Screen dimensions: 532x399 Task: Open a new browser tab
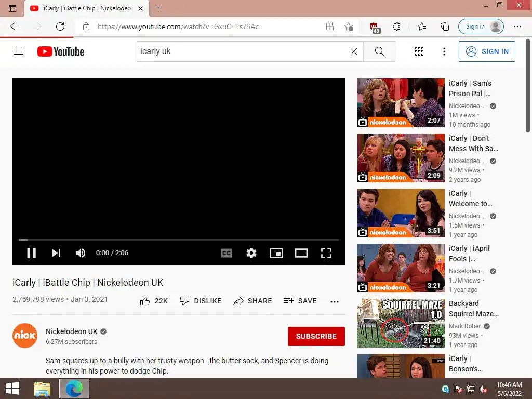tap(158, 8)
